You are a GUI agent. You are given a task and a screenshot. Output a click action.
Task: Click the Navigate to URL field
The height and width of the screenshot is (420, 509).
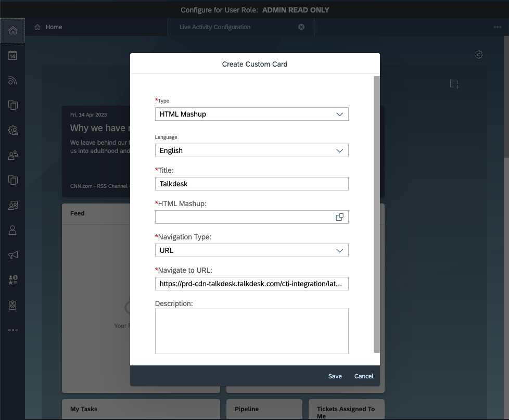pos(251,284)
